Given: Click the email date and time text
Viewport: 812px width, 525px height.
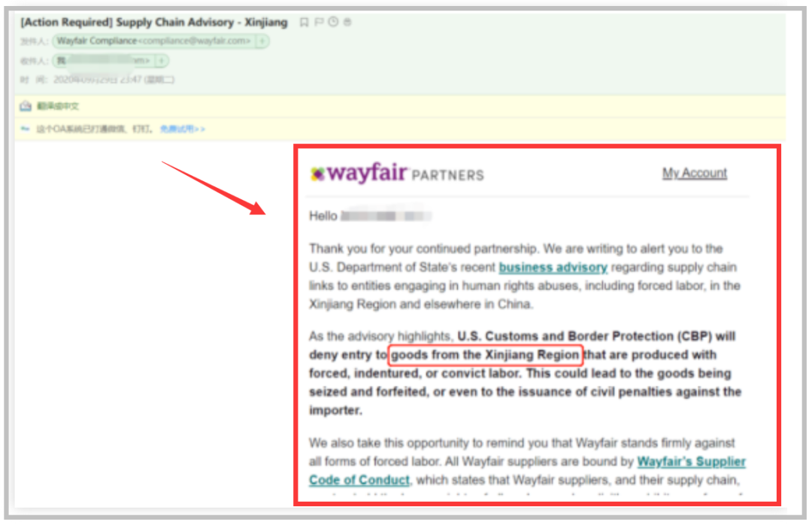Looking at the screenshot, I should [114, 80].
